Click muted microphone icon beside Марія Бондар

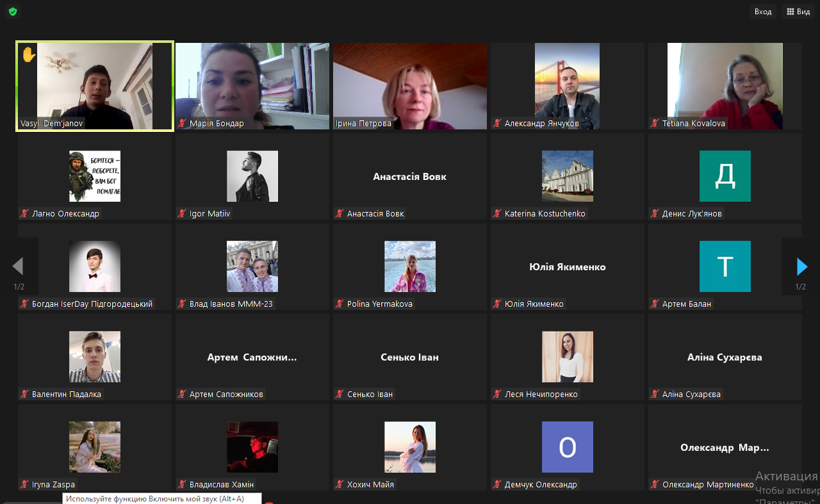[x=183, y=124]
